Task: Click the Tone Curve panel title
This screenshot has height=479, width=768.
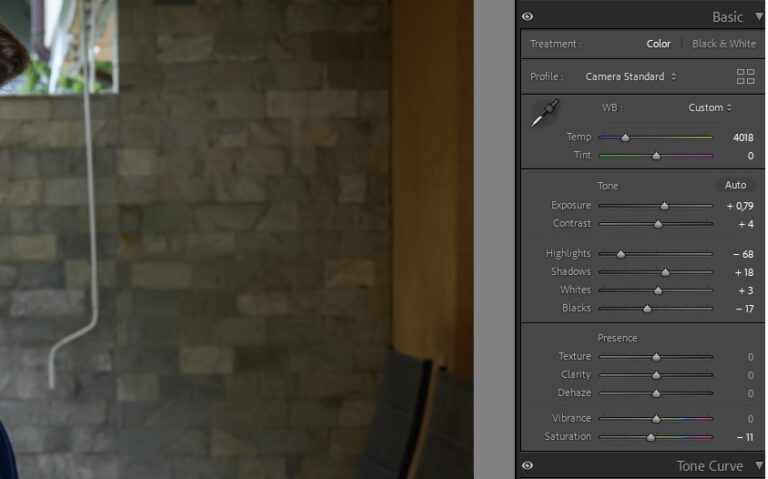Action: 709,466
